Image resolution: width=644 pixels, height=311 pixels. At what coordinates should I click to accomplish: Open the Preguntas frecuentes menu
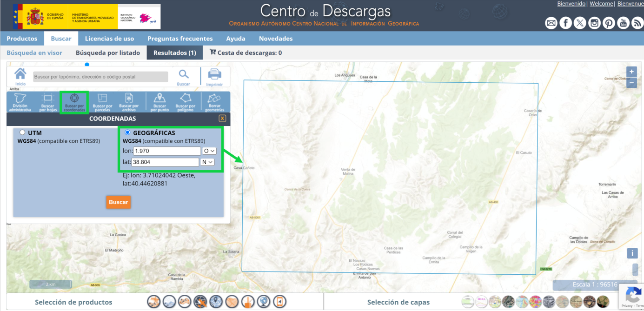(180, 39)
